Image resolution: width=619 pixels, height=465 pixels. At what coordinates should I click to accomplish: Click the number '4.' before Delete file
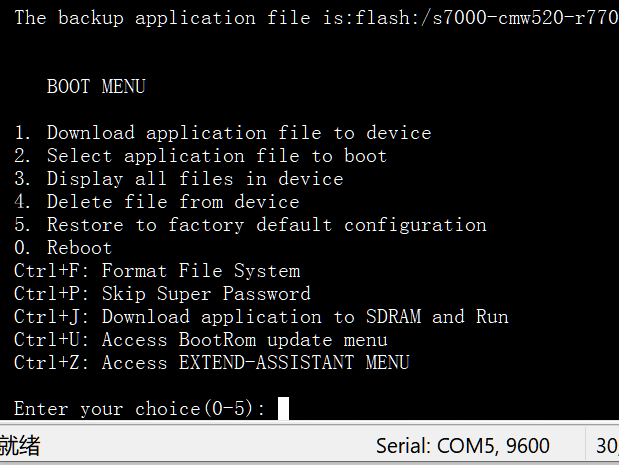point(24,202)
